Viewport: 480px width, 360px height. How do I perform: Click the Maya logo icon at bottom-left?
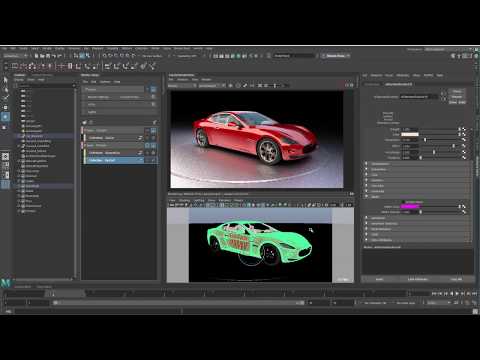6,283
